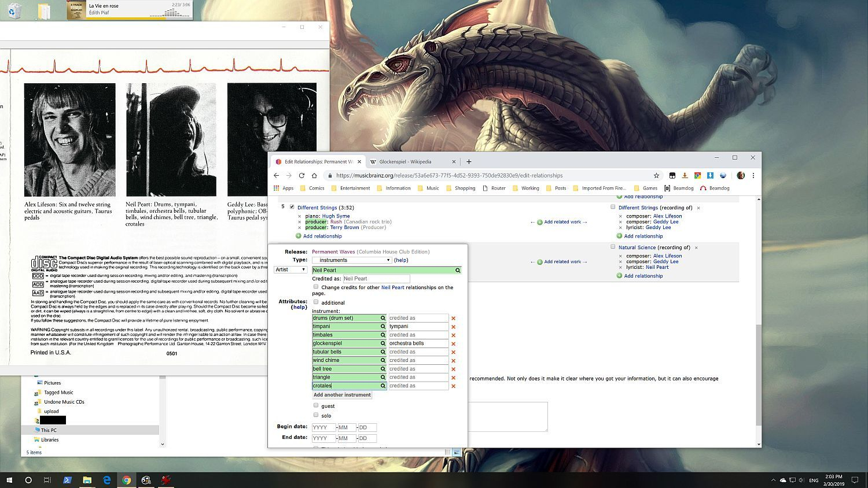Open Hugh Syme artist link
The width and height of the screenshot is (868, 488).
point(336,216)
